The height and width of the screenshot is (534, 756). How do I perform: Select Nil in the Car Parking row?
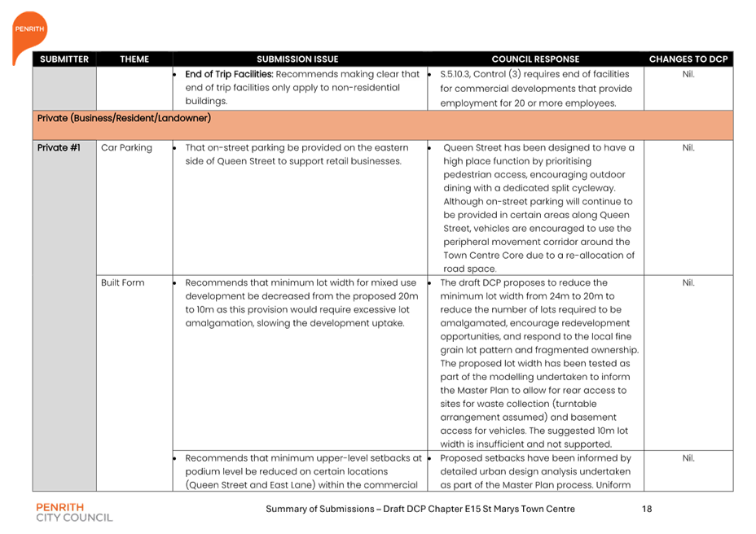point(687,148)
